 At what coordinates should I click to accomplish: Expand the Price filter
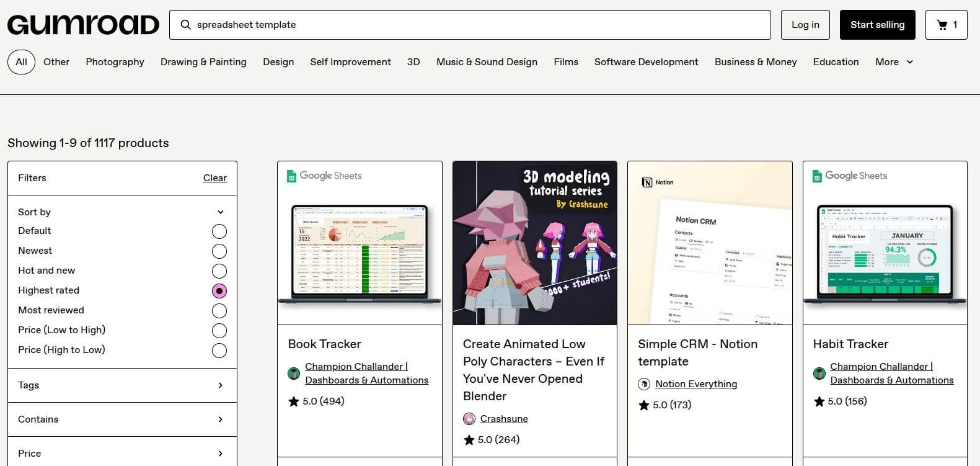tap(122, 453)
